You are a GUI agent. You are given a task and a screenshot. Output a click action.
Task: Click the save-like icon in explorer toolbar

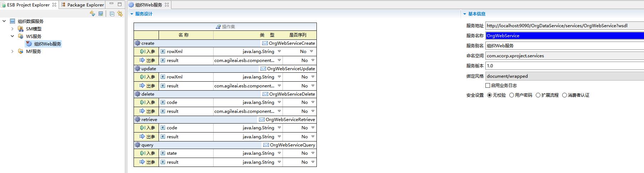point(101,14)
